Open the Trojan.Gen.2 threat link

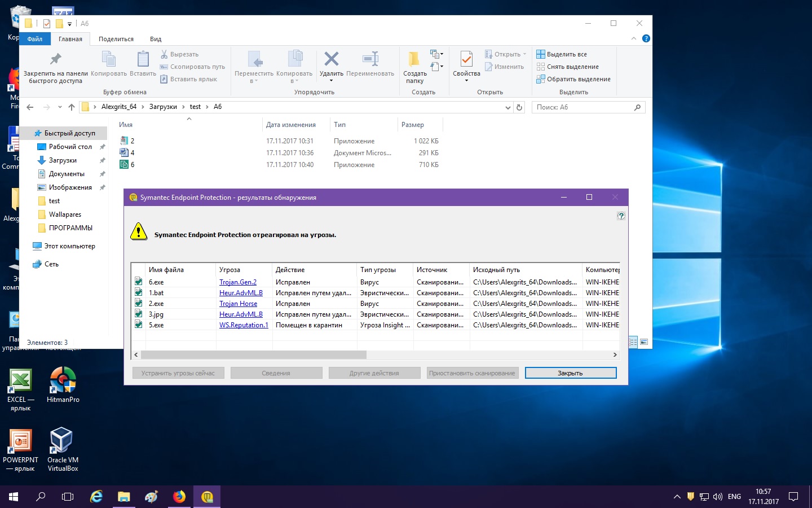pyautogui.click(x=237, y=282)
